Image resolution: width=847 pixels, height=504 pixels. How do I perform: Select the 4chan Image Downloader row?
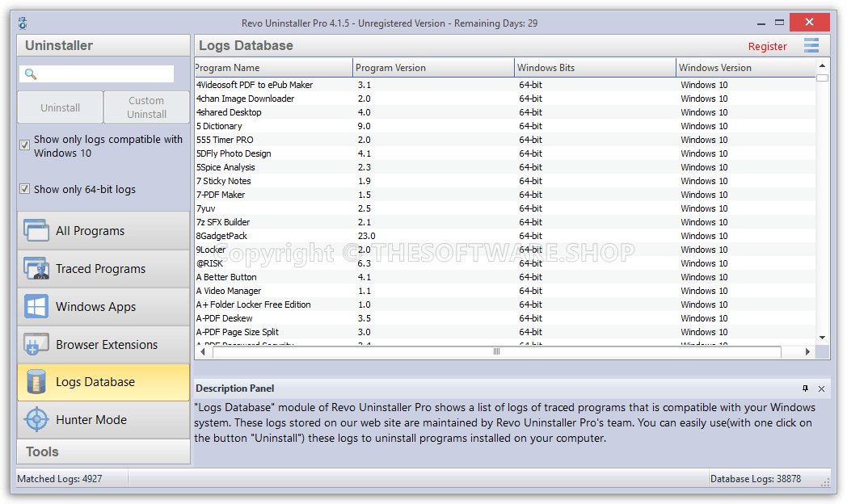[x=505, y=99]
